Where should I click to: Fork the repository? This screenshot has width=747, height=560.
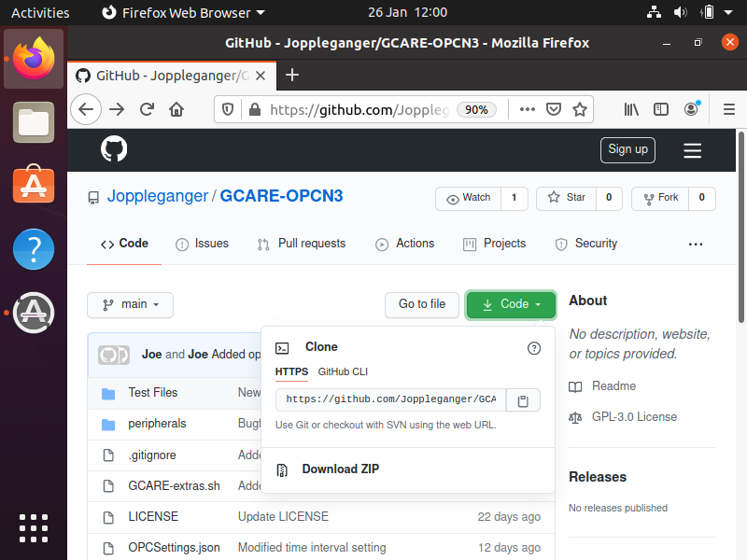(x=660, y=198)
